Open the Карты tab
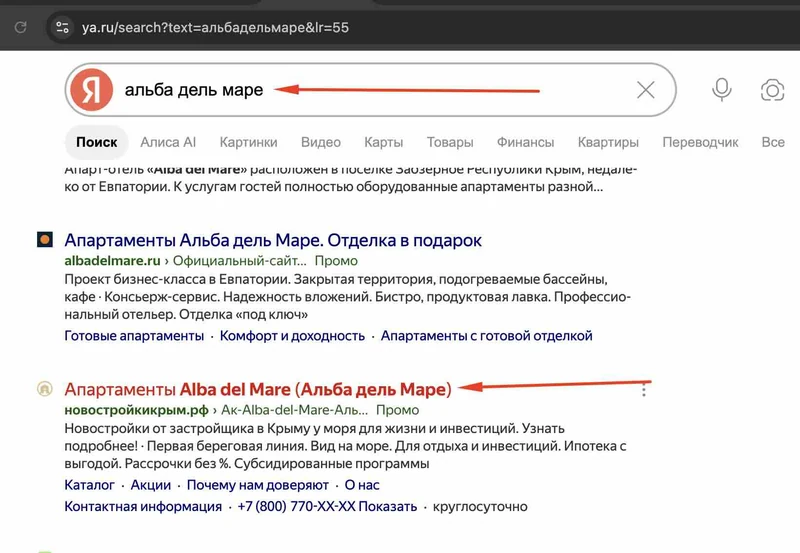The image size is (800, 553). click(384, 142)
